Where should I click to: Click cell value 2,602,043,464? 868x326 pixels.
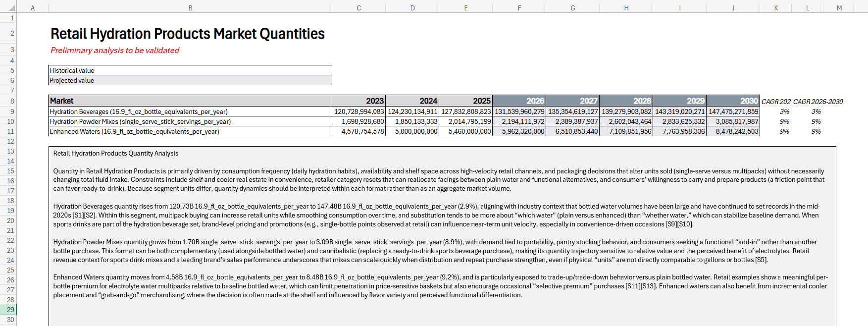[x=626, y=121]
